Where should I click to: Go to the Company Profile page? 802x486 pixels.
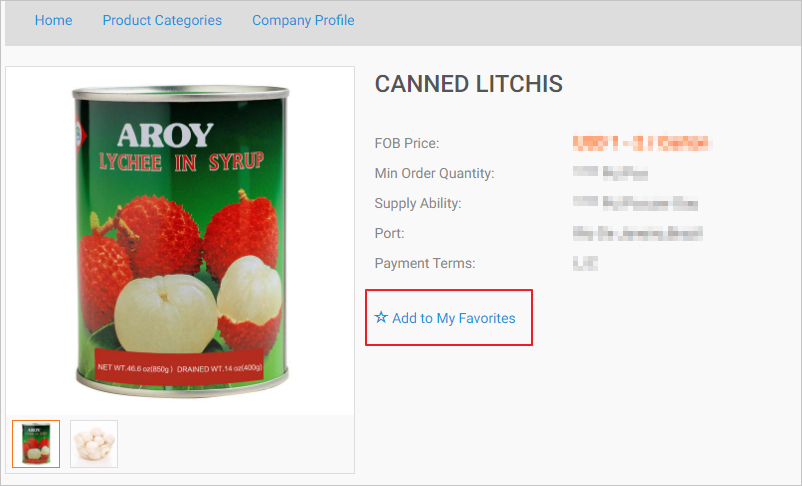[x=303, y=20]
